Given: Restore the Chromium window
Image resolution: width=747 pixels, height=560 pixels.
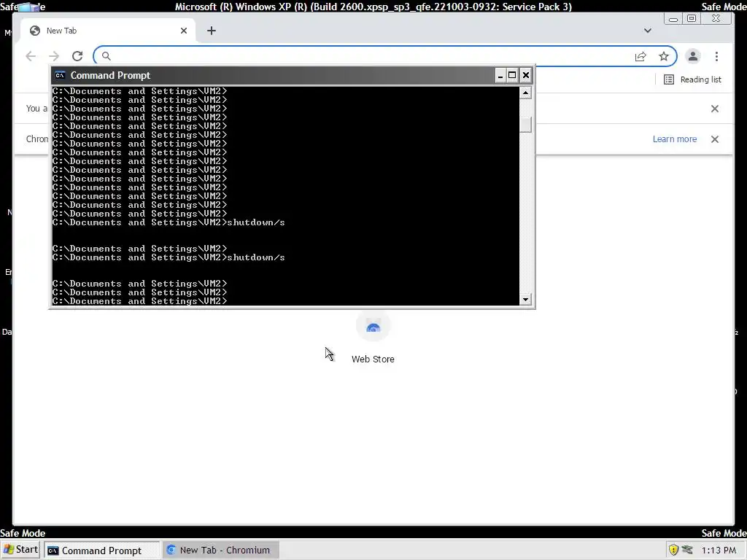Looking at the screenshot, I should [x=692, y=18].
